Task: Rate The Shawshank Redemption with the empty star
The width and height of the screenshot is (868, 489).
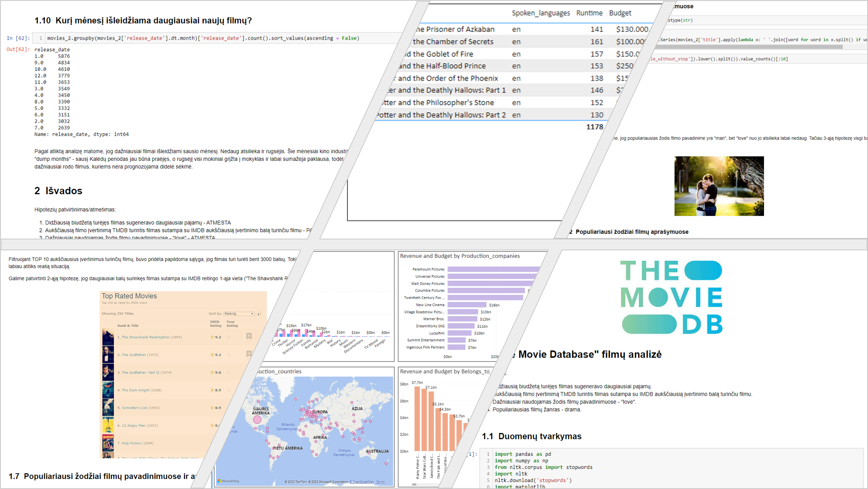Action: 229,337
